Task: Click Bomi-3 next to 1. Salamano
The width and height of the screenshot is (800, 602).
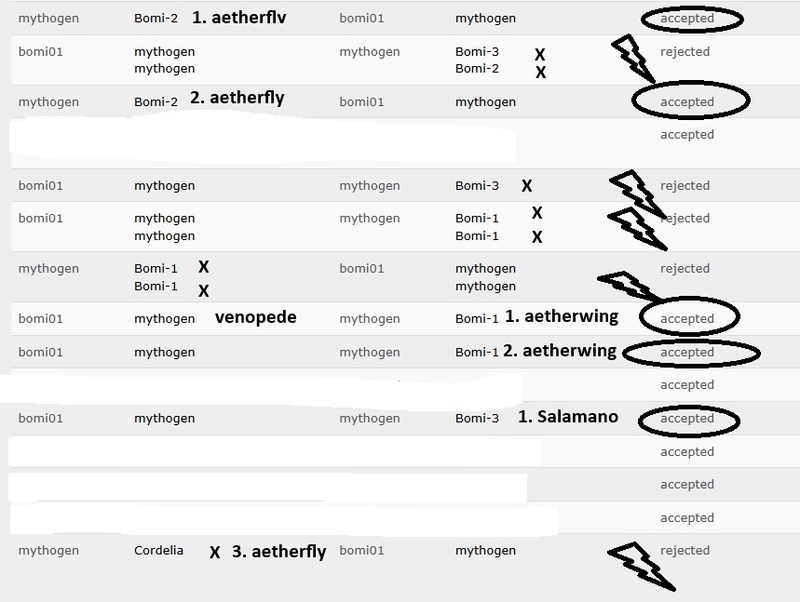Action: (477, 419)
